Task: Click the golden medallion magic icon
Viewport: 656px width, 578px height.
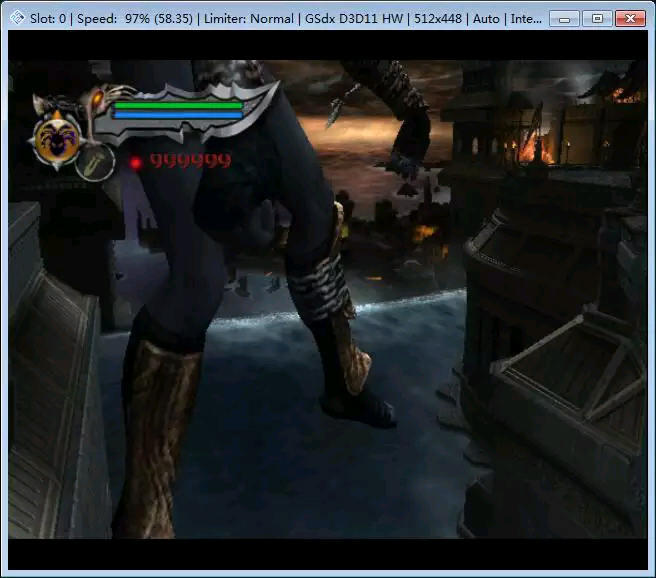Action: tap(55, 140)
